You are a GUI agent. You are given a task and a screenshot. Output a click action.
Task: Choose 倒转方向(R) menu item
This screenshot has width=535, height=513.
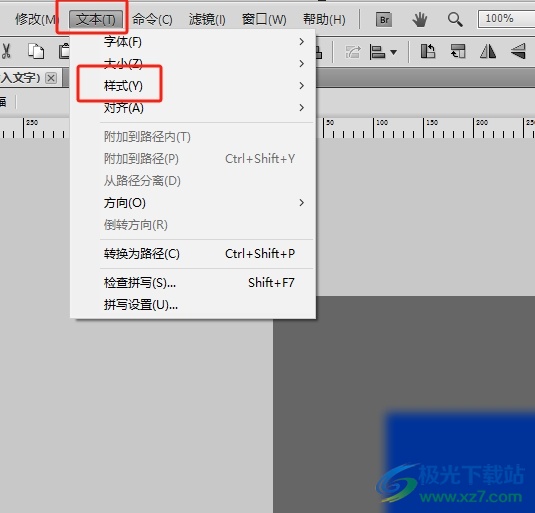(x=193, y=225)
